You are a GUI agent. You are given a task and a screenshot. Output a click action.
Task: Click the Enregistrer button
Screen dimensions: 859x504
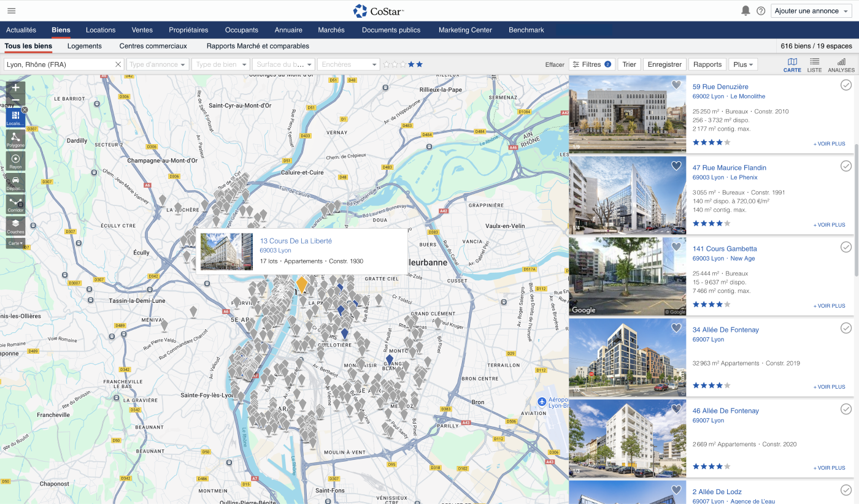[664, 64]
